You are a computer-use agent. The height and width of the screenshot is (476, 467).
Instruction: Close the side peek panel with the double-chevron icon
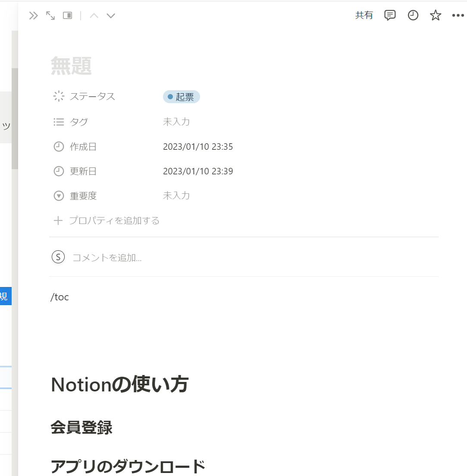pyautogui.click(x=33, y=16)
